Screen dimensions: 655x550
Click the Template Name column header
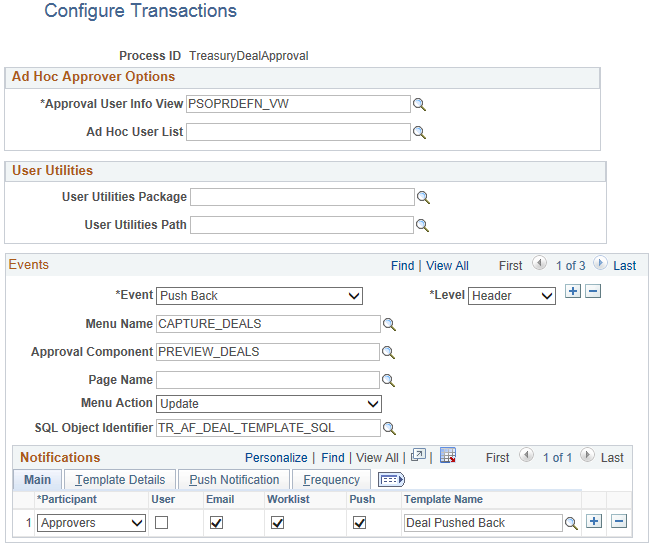click(x=443, y=499)
